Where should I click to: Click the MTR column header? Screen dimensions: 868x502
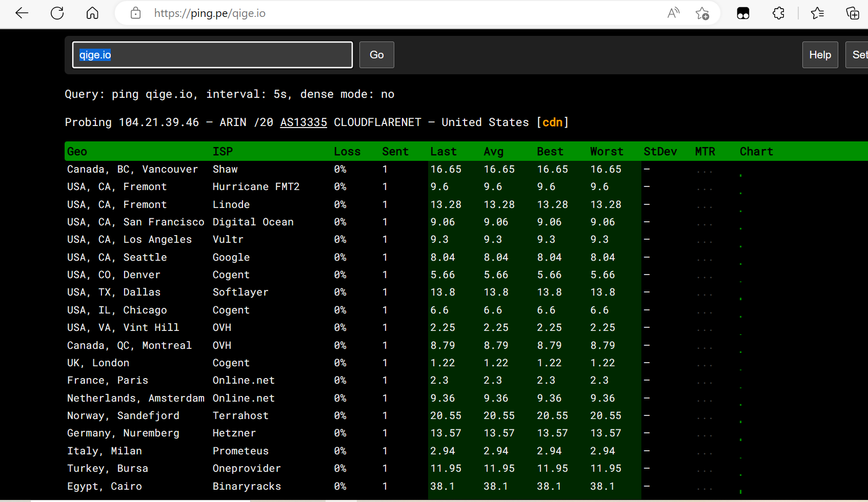click(705, 152)
